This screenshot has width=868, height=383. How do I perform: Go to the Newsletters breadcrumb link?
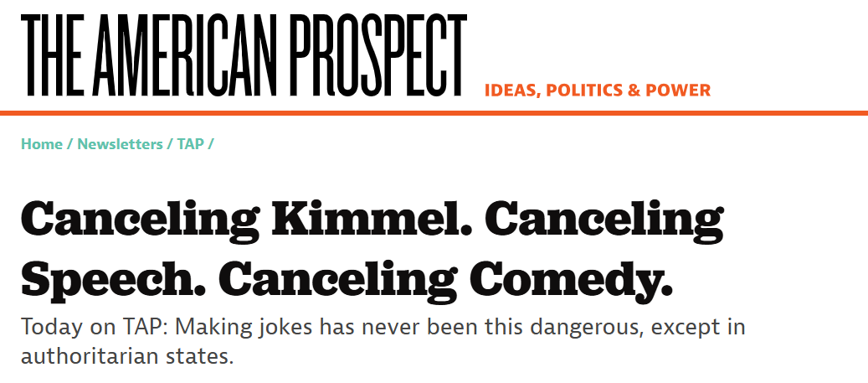[x=121, y=144]
